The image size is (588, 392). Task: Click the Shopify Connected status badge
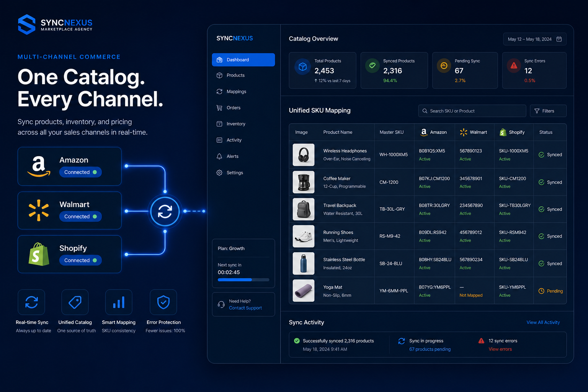80,260
